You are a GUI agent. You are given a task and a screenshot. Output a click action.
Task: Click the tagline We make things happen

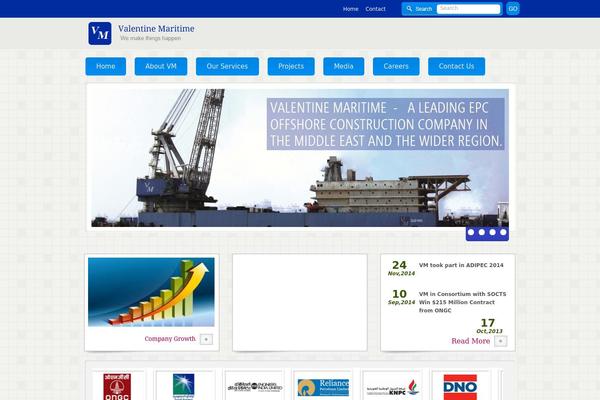(x=150, y=38)
